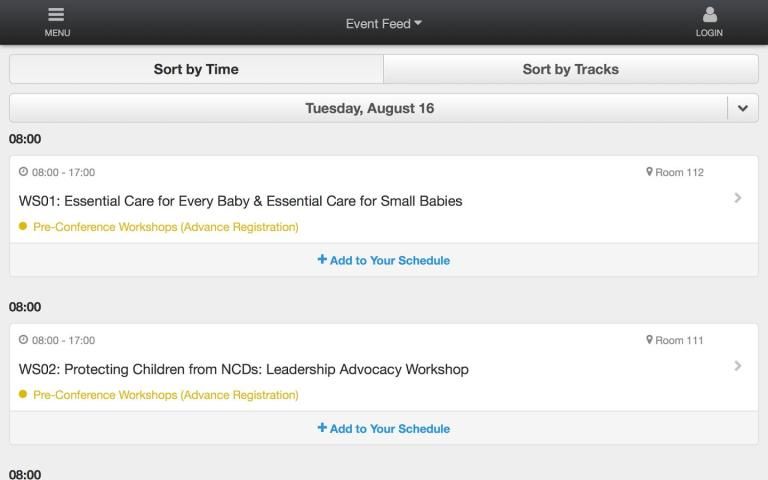Add WS02 session to Your Schedule

390,428
